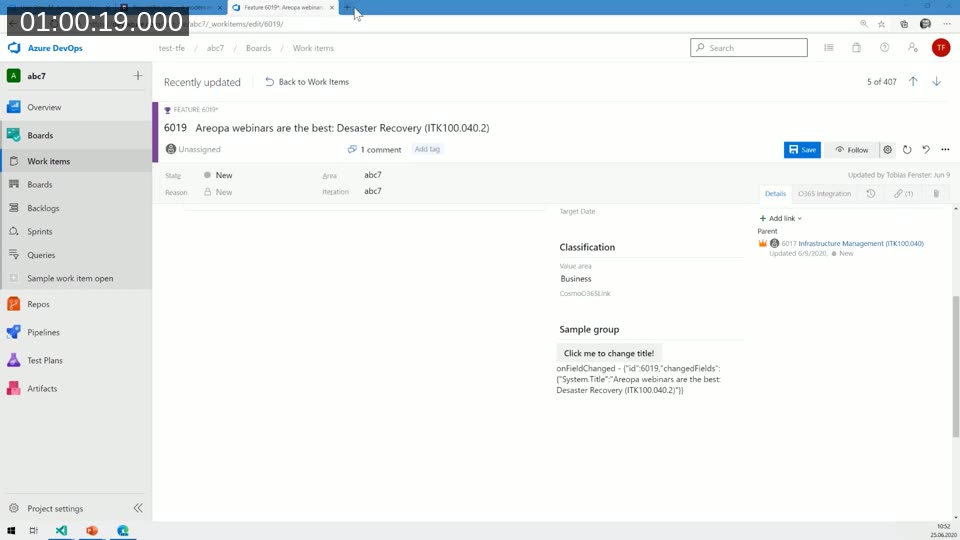Open the more actions ellipsis menu
The height and width of the screenshot is (540, 960).
[x=945, y=150]
